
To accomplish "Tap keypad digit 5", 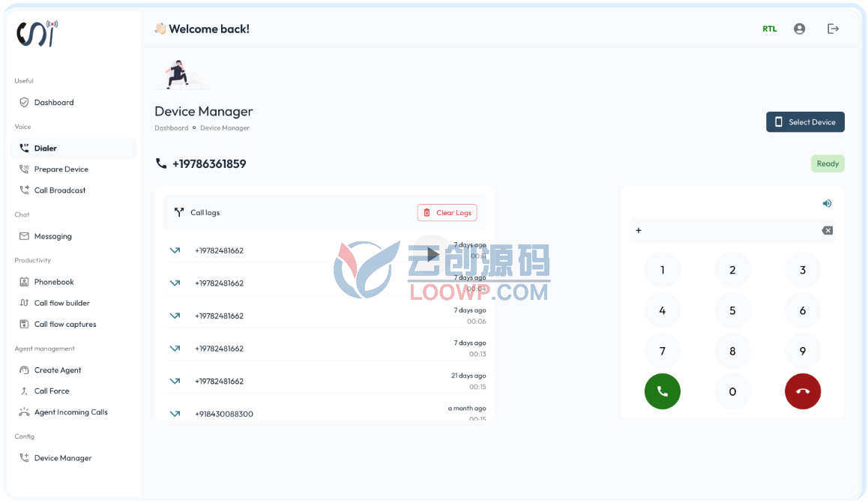I will click(x=732, y=310).
